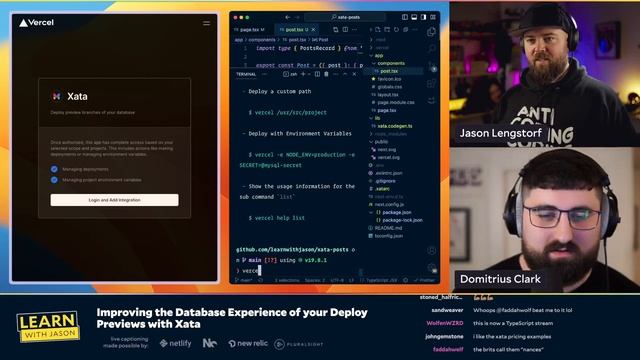Collapse all folders in explorer
This screenshot has height=360, width=640.
tap(406, 30)
